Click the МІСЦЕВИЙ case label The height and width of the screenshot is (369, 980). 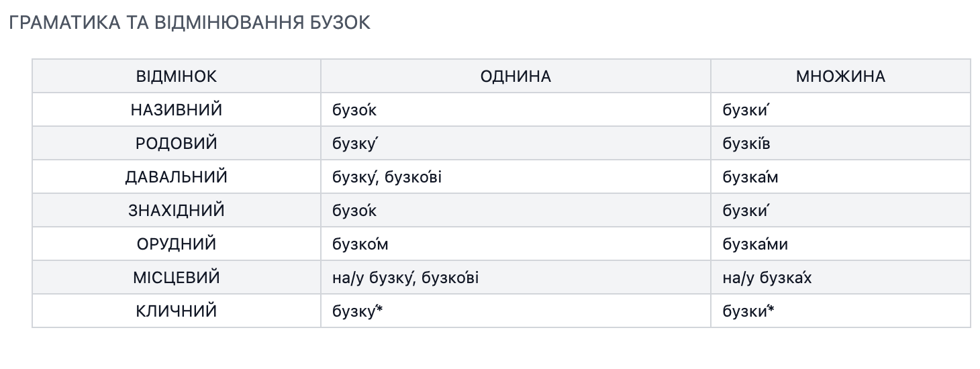click(176, 278)
